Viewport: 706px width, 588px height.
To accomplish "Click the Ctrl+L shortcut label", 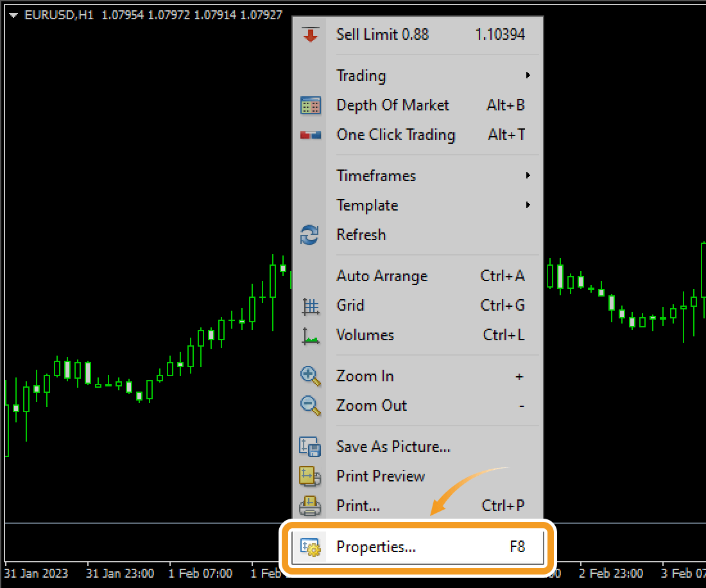I will [x=504, y=334].
